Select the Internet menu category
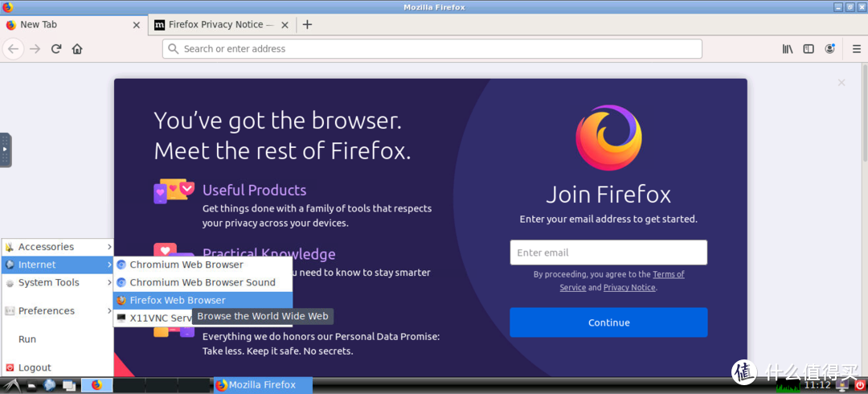868x394 pixels. point(58,265)
